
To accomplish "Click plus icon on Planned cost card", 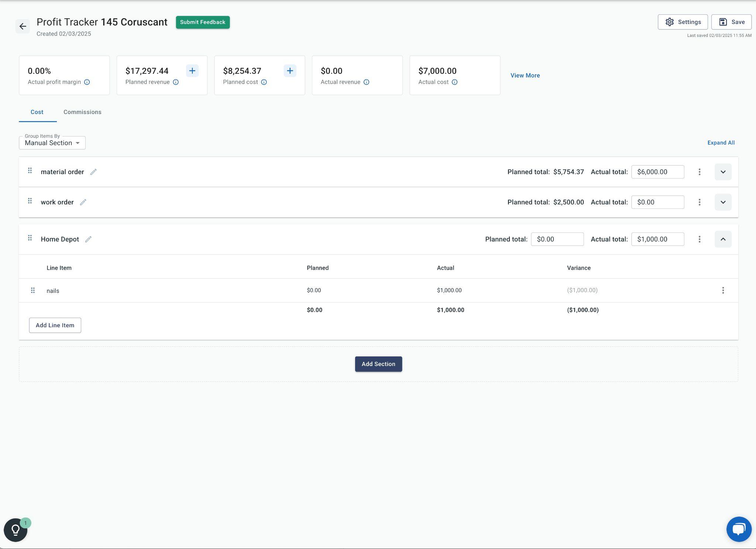I will click(290, 71).
